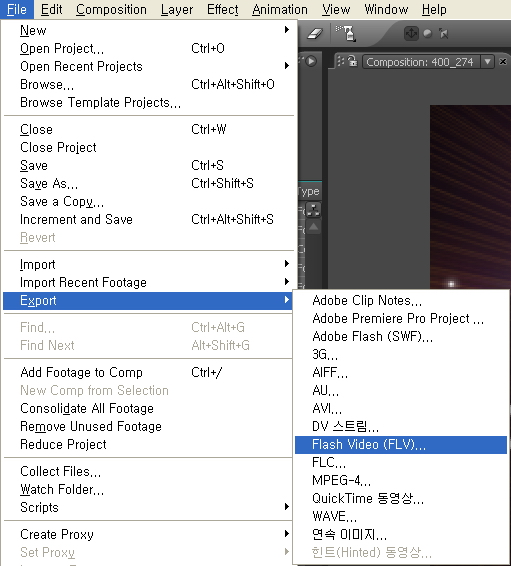
Task: Close the Composition 400_274 panel tab
Action: pyautogui.click(x=503, y=62)
